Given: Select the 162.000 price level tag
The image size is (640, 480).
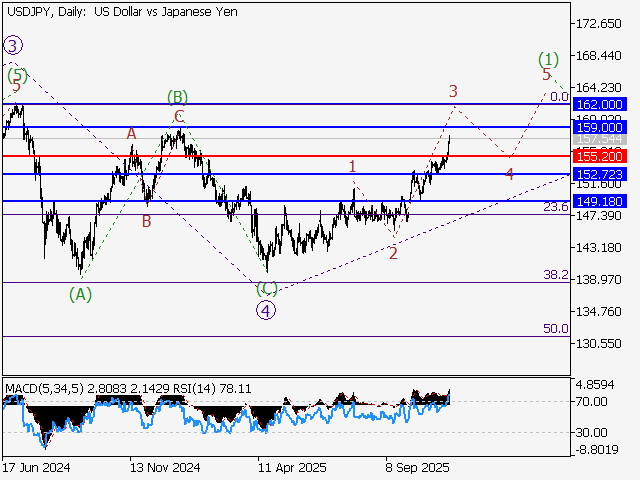Looking at the screenshot, I should (x=599, y=104).
